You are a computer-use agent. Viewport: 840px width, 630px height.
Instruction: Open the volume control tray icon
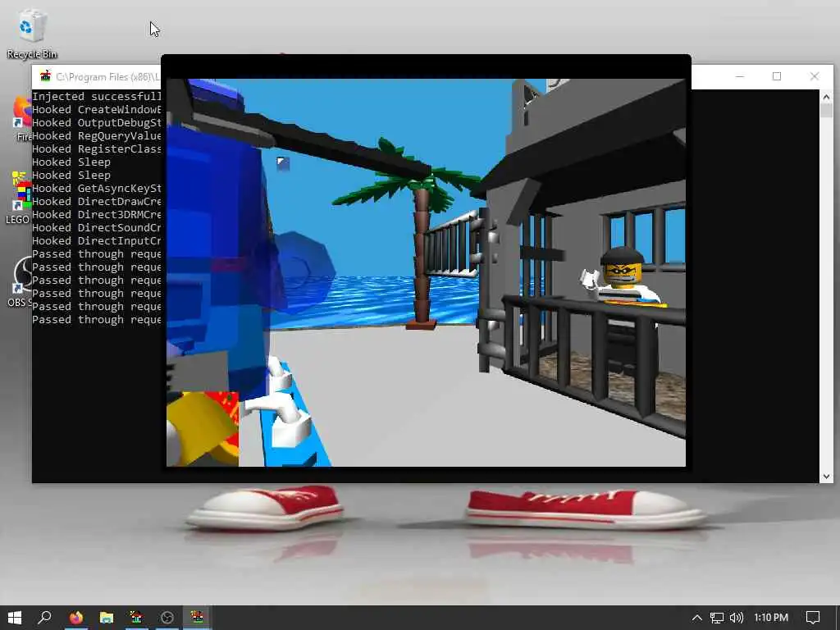click(737, 618)
